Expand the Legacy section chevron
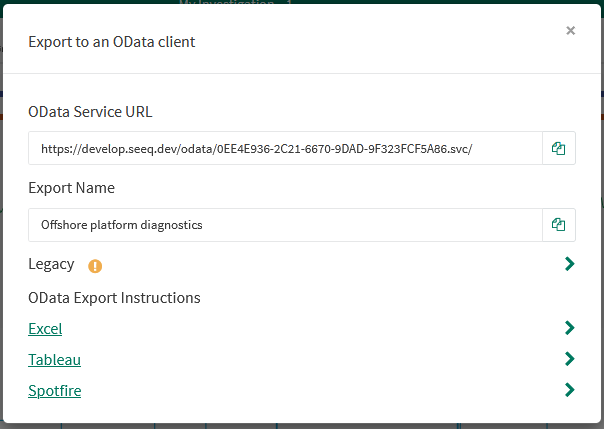The width and height of the screenshot is (604, 429). tap(569, 264)
